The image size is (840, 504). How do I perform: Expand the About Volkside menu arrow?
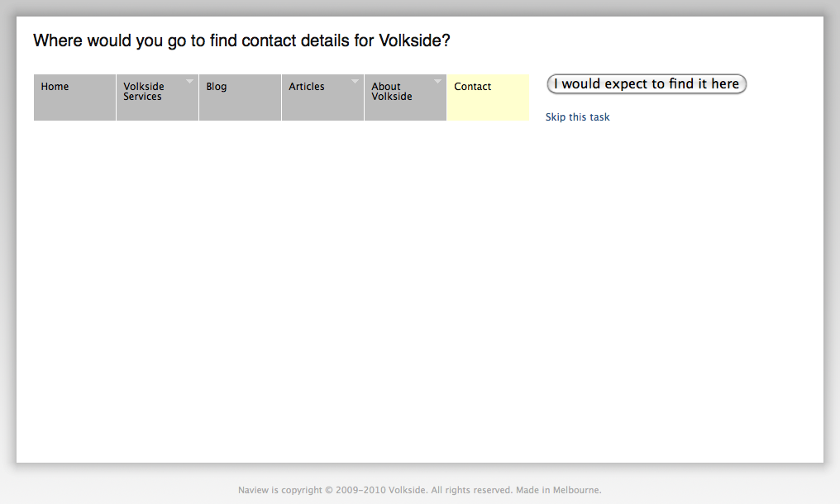[437, 82]
